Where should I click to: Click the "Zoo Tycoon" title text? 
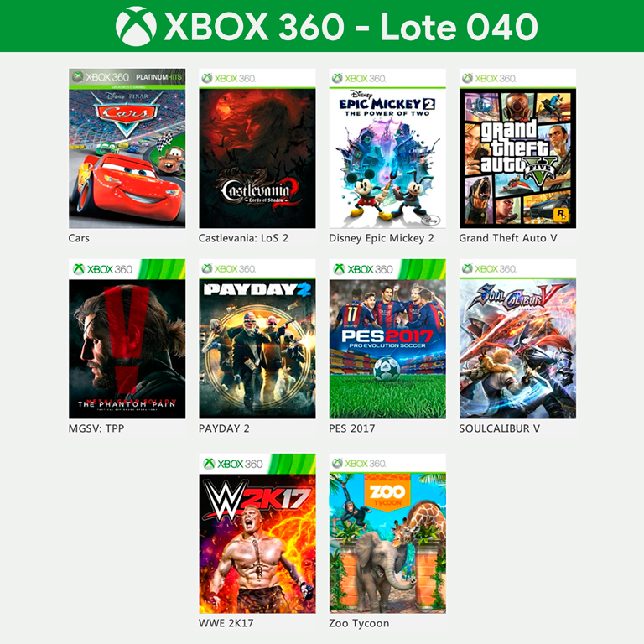click(359, 623)
